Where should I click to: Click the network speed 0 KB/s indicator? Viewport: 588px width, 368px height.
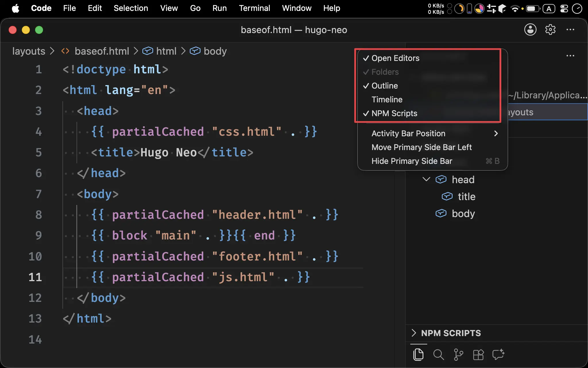click(x=436, y=9)
